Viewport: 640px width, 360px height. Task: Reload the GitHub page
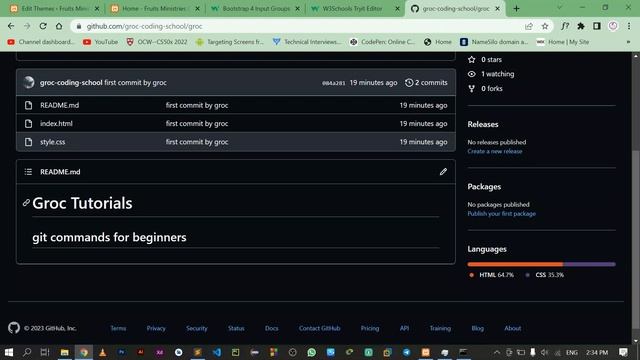43,26
